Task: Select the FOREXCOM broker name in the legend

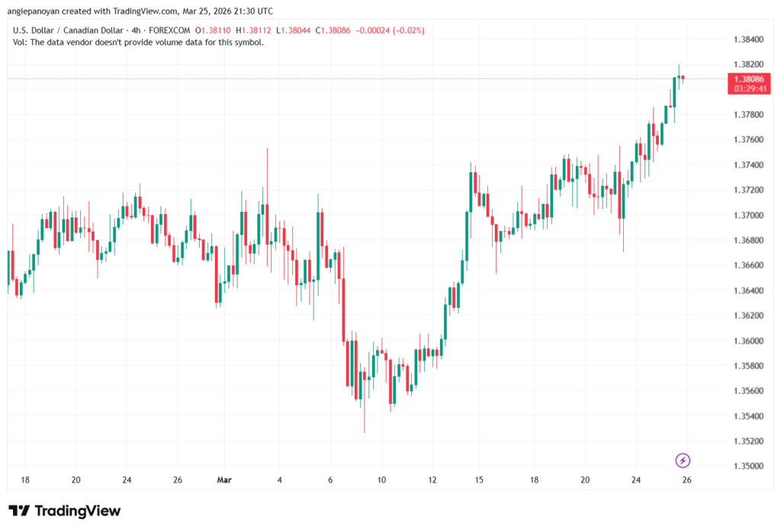Action: coord(169,31)
